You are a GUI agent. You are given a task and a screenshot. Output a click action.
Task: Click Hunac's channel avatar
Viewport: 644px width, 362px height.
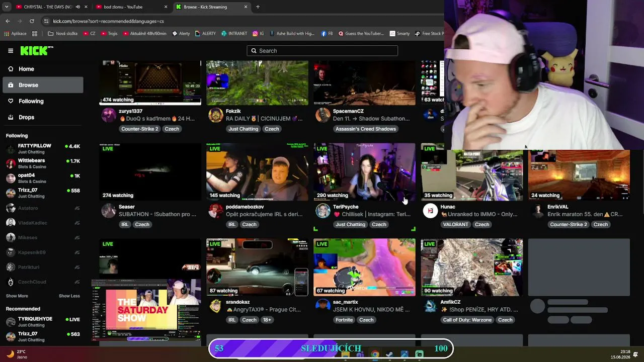tap(430, 211)
